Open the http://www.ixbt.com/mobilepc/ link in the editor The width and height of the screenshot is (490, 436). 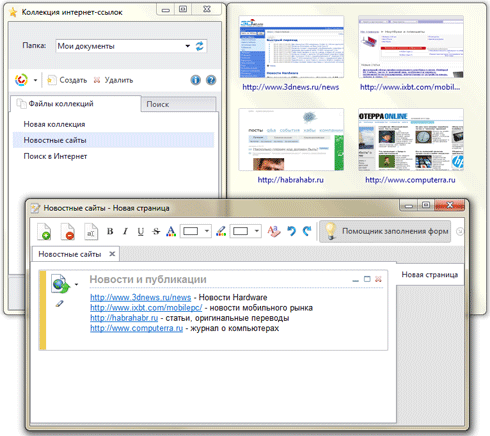pyautogui.click(x=146, y=308)
